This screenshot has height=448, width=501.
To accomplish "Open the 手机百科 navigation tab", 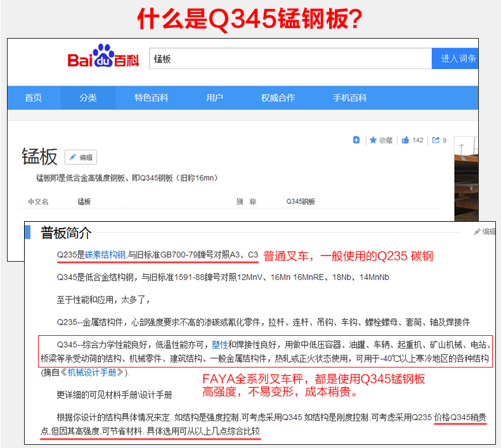I will coord(350,98).
